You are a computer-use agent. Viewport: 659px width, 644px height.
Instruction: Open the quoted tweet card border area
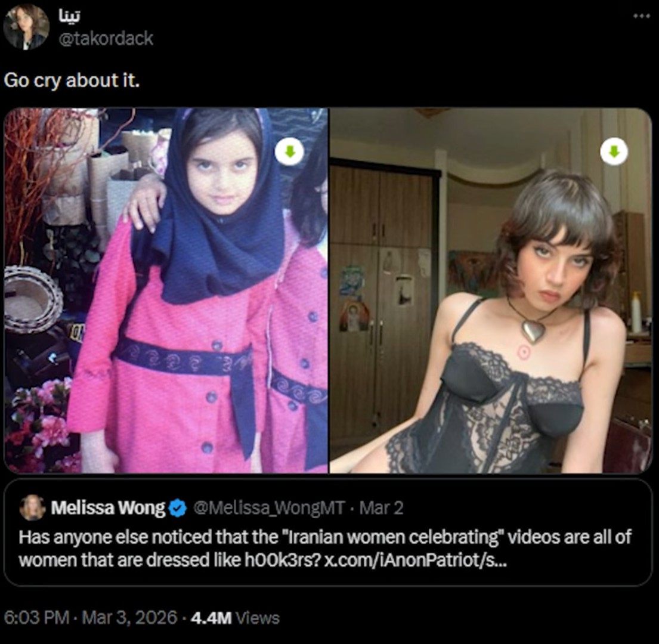click(x=328, y=532)
